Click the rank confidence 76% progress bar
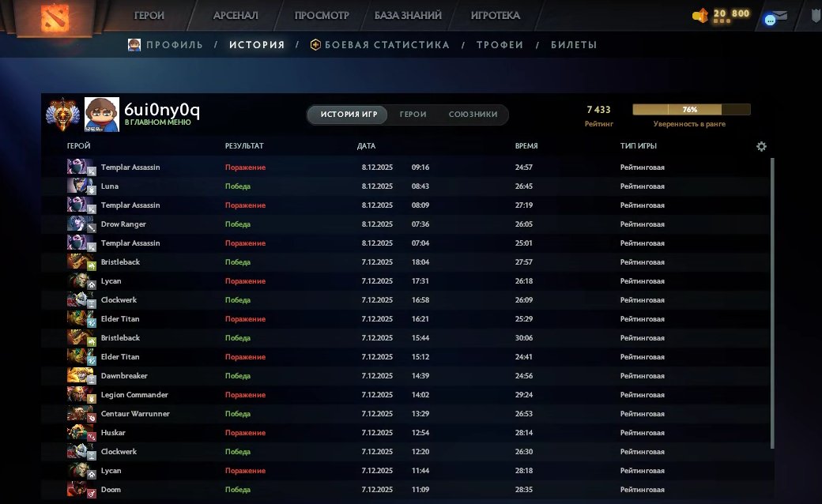This screenshot has width=822, height=504. [x=690, y=110]
